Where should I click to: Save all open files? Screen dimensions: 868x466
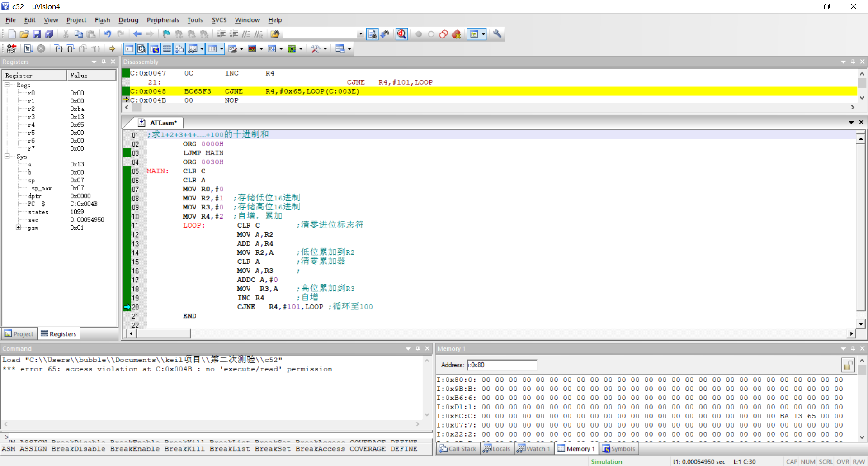coord(49,34)
